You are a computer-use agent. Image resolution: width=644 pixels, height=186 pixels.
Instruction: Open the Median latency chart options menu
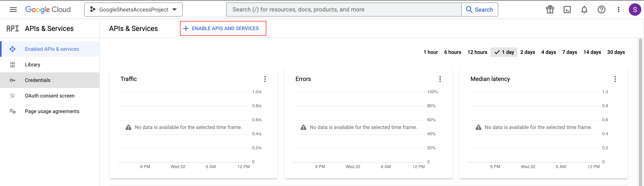(x=615, y=79)
